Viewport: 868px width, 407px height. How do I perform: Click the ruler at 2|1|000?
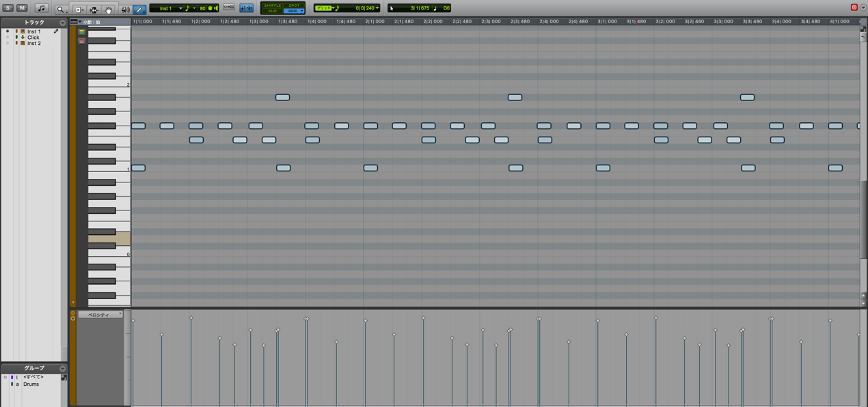coord(375,22)
